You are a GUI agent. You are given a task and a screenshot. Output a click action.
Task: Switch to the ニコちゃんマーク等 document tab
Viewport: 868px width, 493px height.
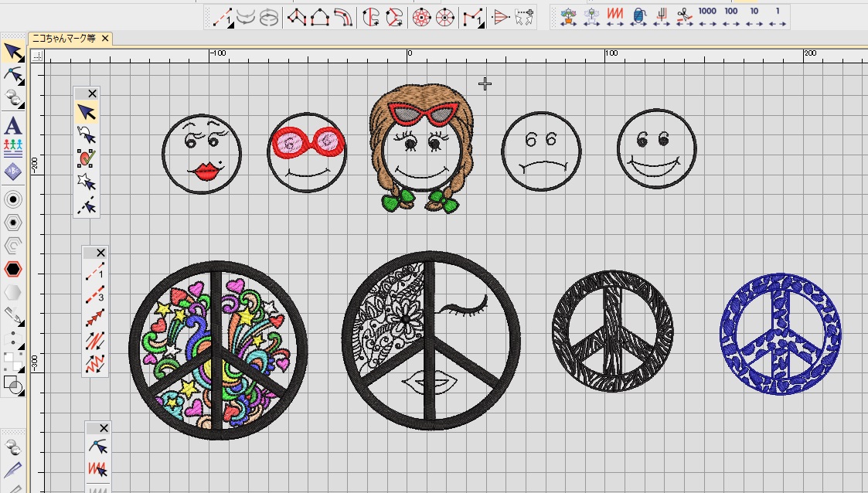[63, 38]
